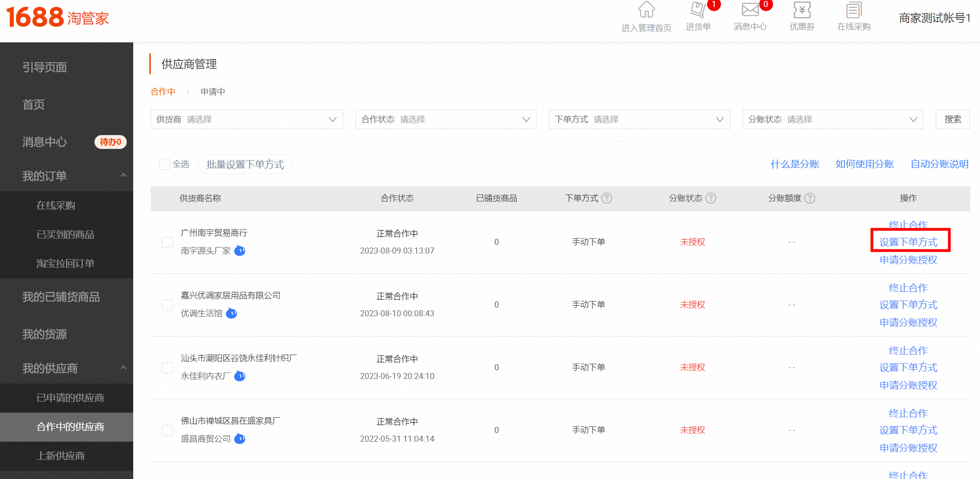The height and width of the screenshot is (479, 980).
Task: Check the 全选 checkbox
Action: tap(165, 164)
